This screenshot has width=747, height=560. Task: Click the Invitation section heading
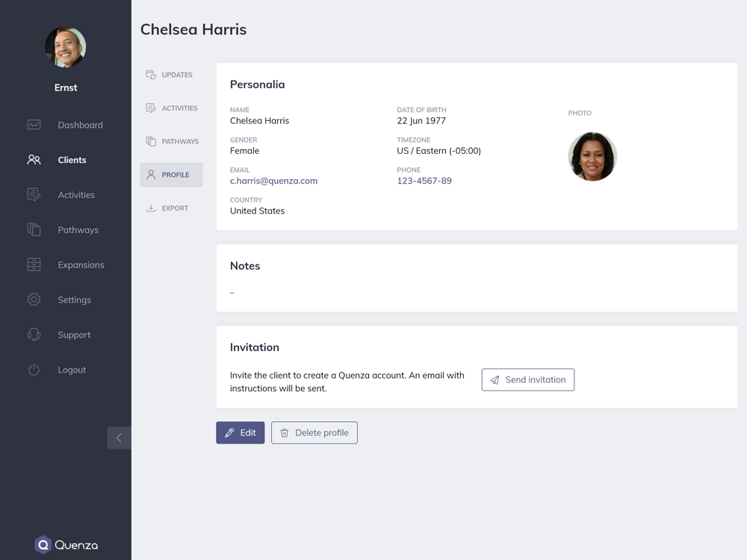(255, 347)
